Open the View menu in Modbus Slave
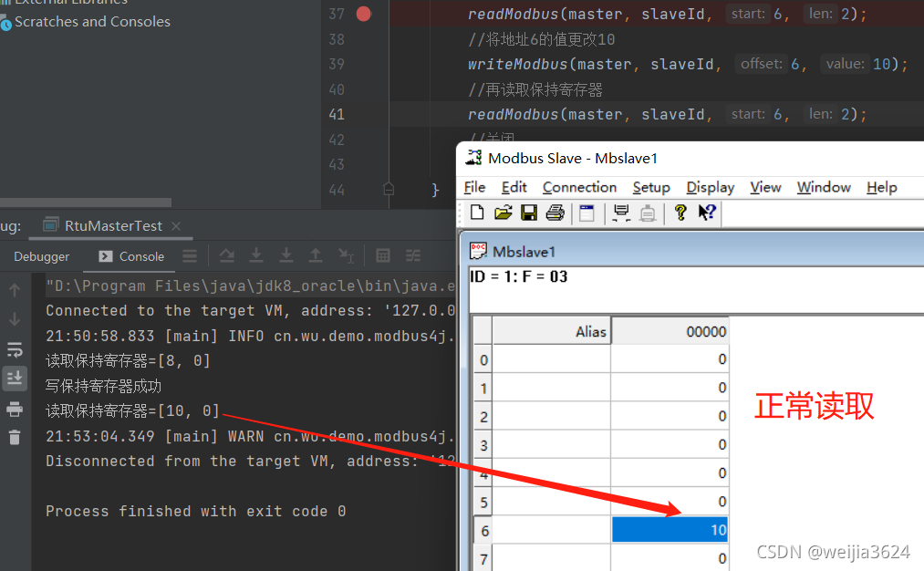This screenshot has width=924, height=571. [x=765, y=187]
